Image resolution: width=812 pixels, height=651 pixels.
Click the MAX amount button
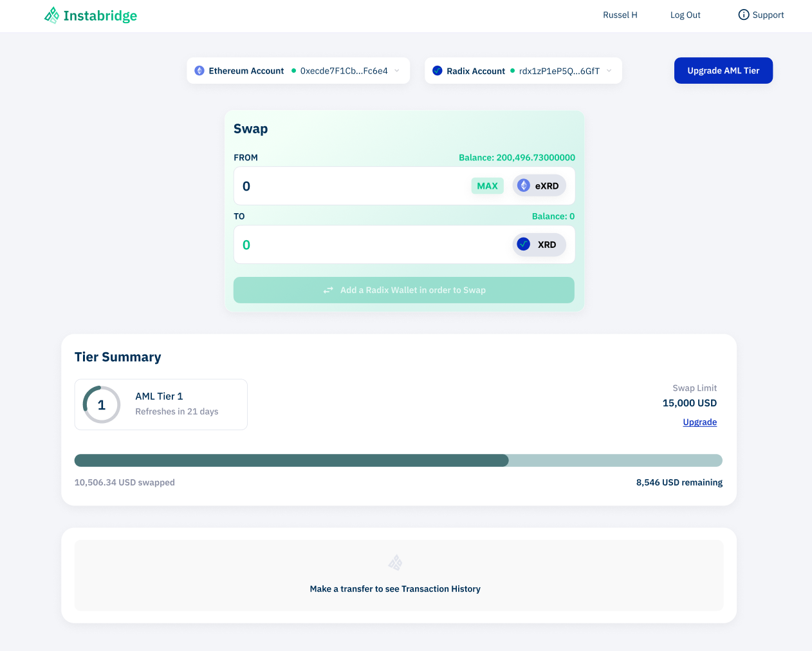(487, 186)
